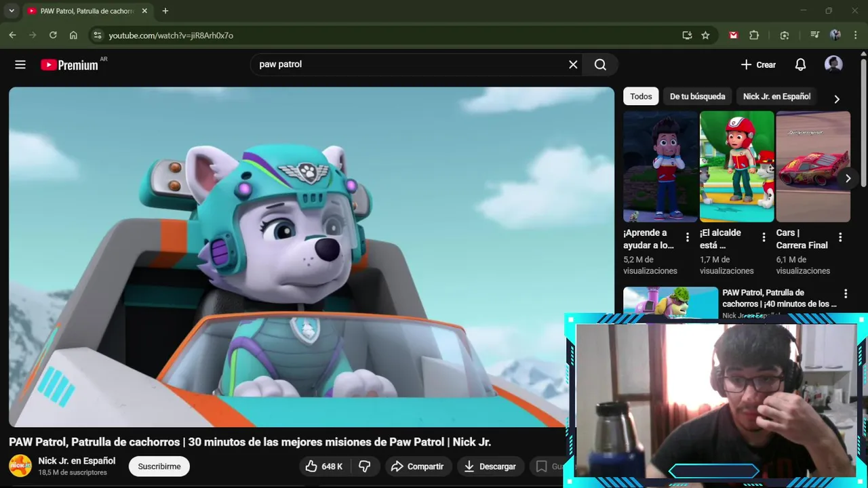Screen dimensions: 868x488
Task: Open YouTube notifications bell
Action: pyautogui.click(x=800, y=64)
